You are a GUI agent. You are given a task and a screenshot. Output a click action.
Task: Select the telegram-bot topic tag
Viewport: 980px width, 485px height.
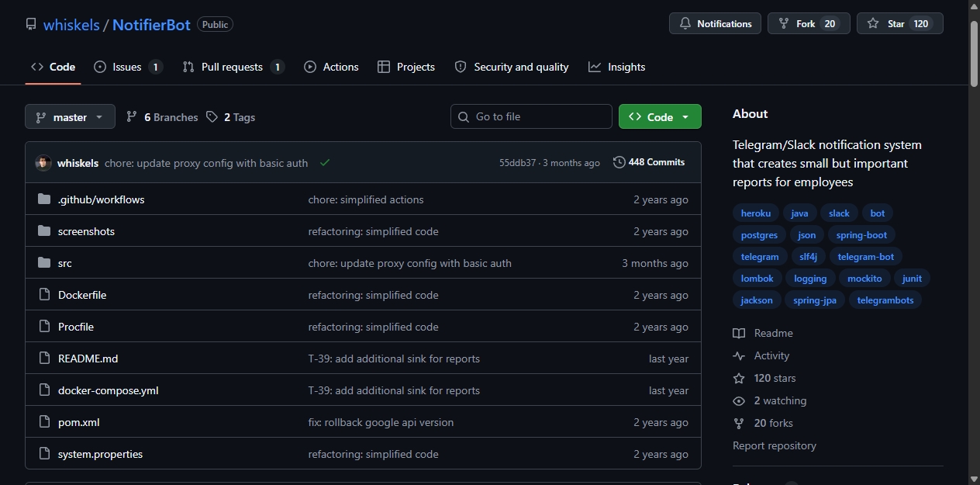(866, 256)
